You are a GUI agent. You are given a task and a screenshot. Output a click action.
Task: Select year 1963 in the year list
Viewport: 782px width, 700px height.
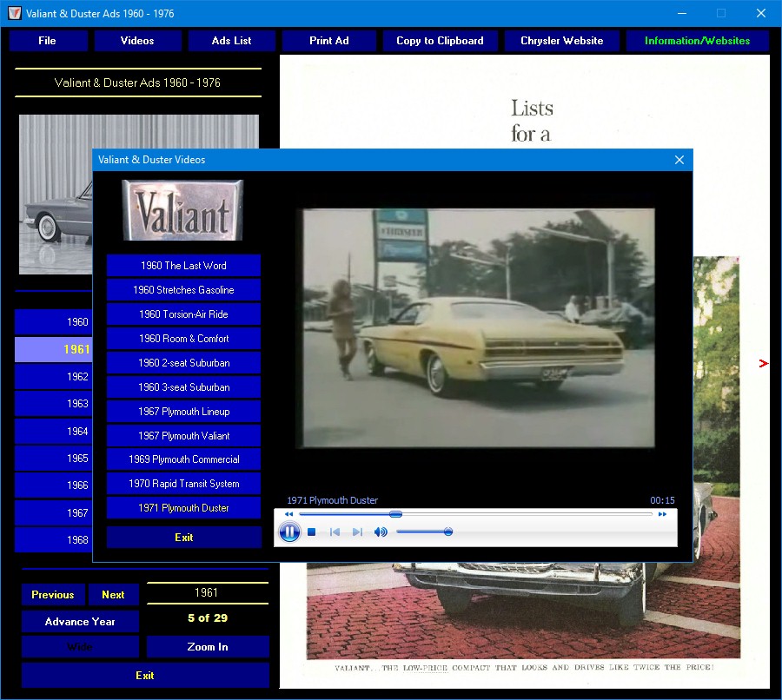54,404
